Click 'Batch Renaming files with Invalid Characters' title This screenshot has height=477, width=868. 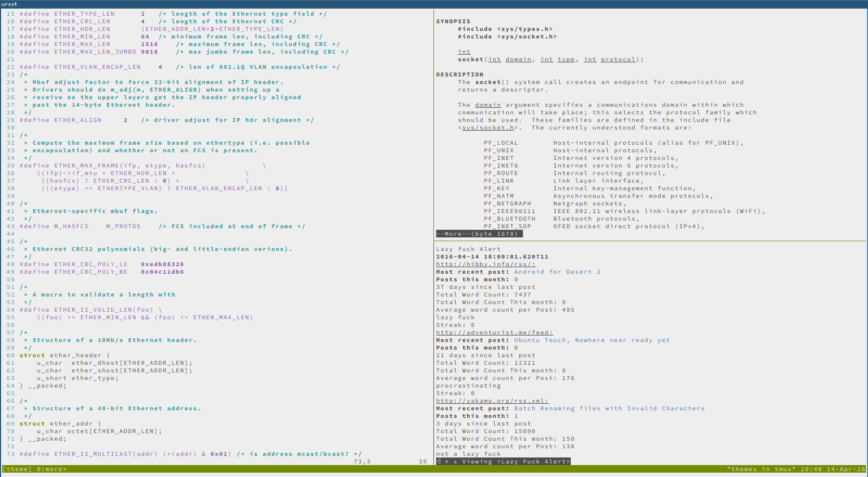tap(609, 409)
